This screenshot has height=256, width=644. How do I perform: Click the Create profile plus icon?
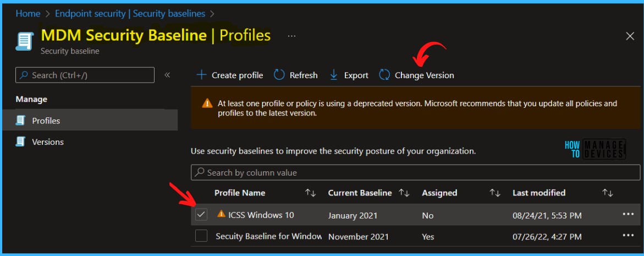tap(201, 75)
